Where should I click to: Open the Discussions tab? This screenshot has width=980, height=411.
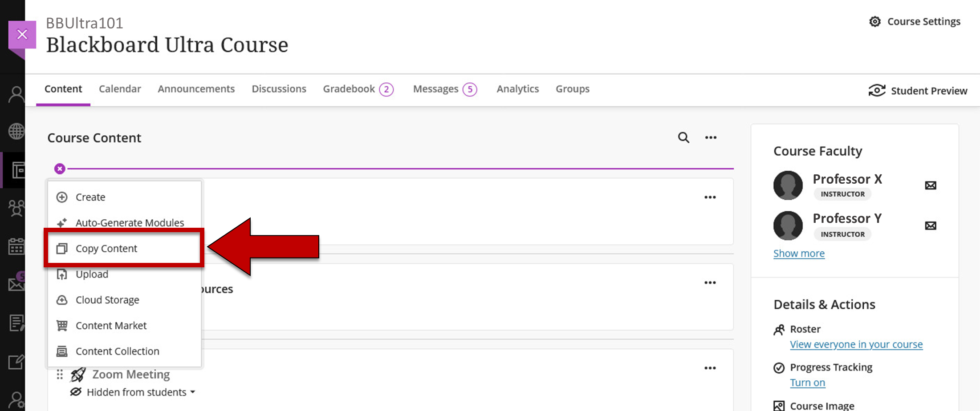pos(279,89)
